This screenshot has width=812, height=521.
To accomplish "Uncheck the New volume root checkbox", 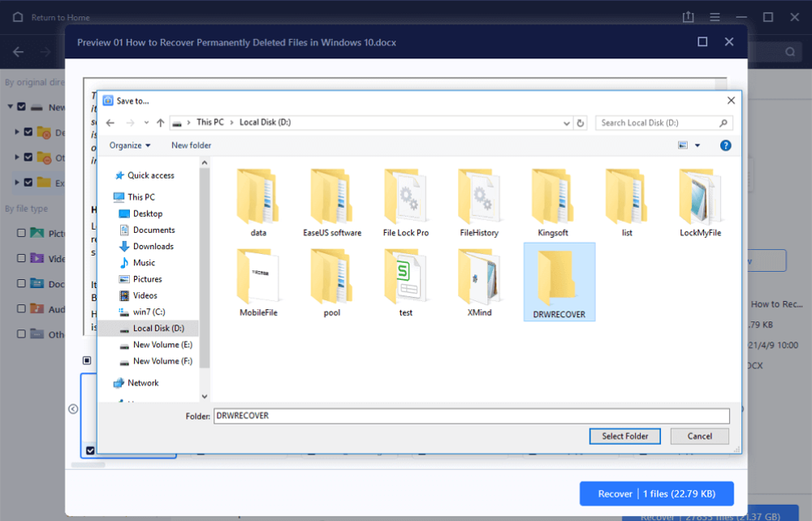I will 21,106.
